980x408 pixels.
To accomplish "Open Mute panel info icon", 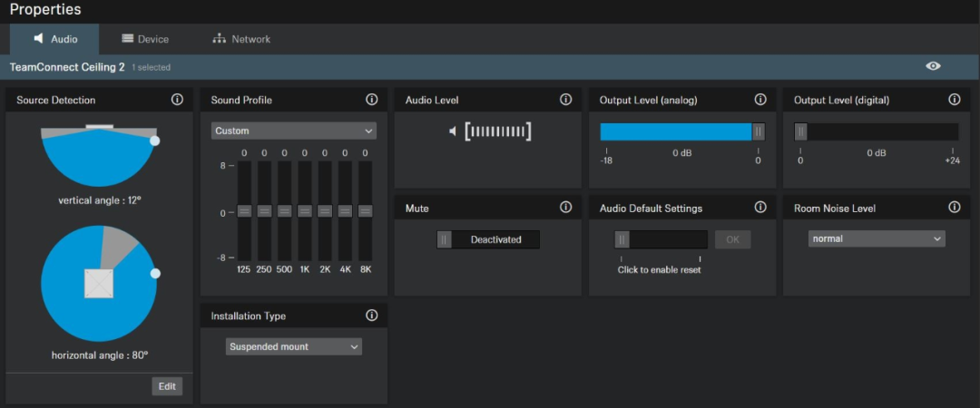I will pos(566,208).
